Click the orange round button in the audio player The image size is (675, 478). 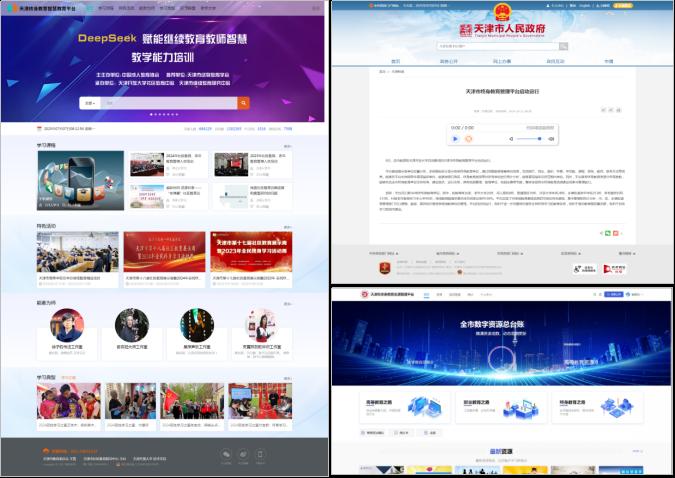[469, 139]
